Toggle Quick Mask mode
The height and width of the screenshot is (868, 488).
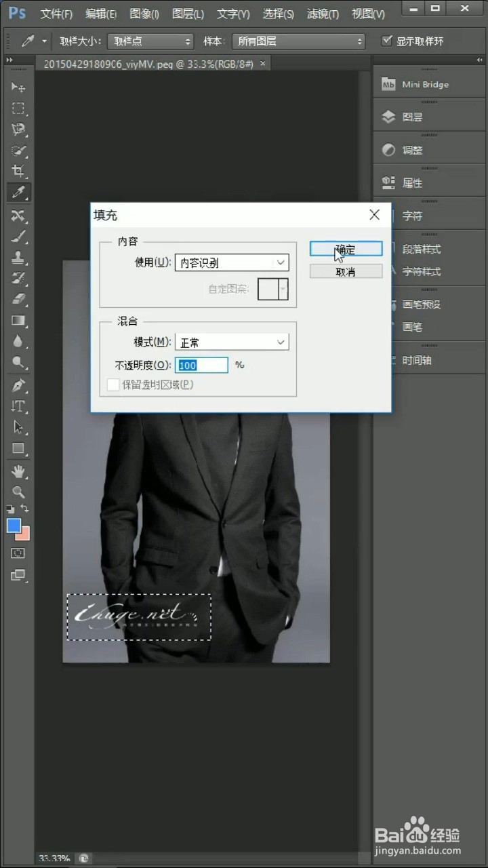18,553
